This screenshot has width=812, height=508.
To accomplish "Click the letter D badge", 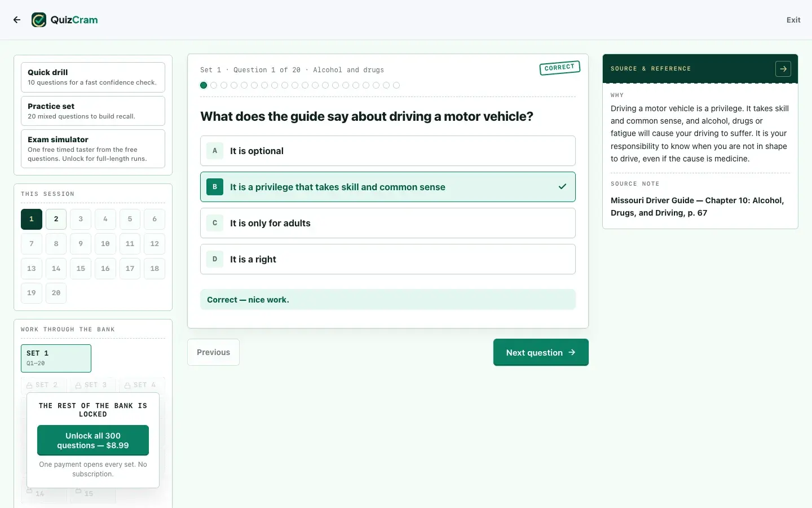I will [215, 259].
